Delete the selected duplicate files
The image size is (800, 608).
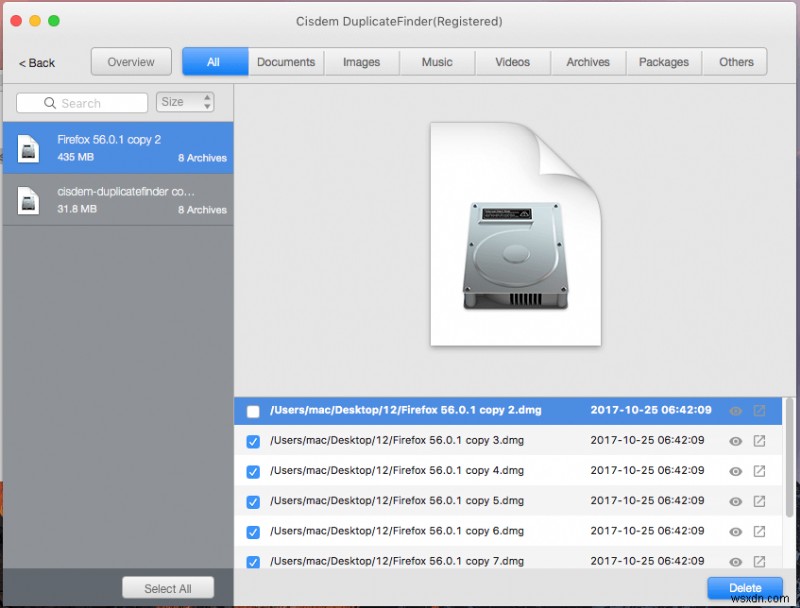tap(744, 588)
